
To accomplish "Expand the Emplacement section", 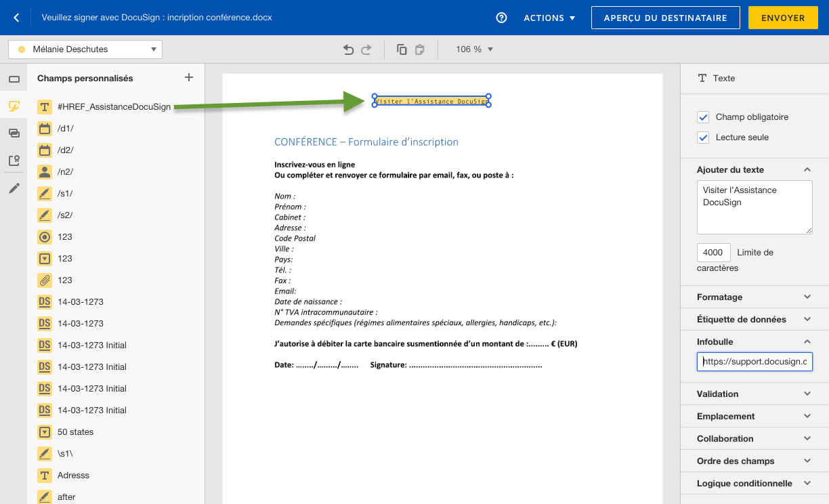I will tap(807, 417).
